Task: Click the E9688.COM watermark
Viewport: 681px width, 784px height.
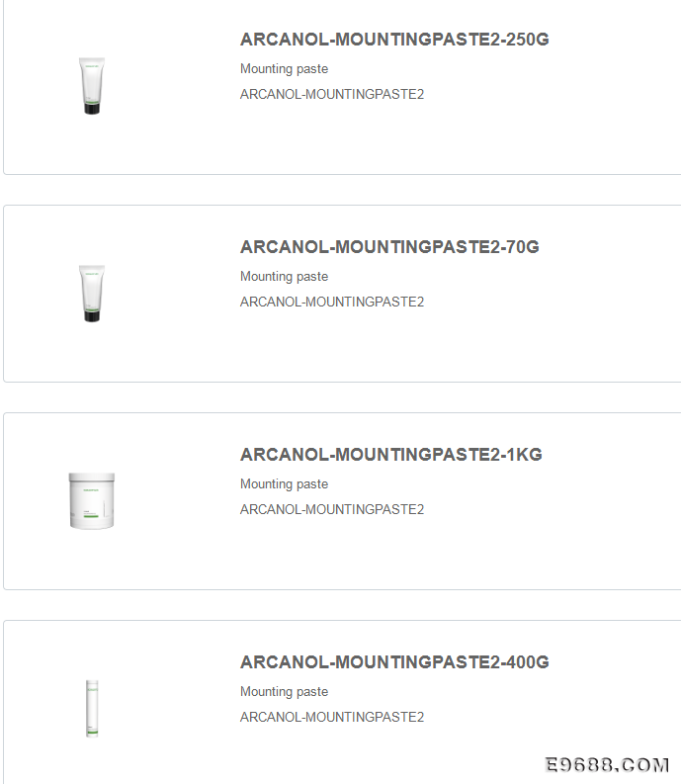Action: tap(607, 764)
